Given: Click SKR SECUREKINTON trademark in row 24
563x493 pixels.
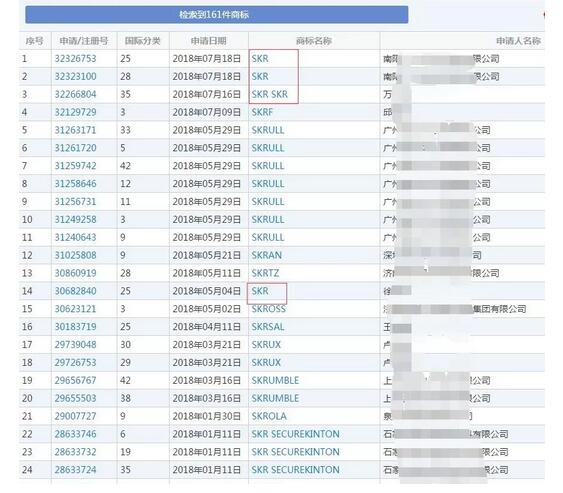Looking at the screenshot, I should pyautogui.click(x=296, y=470).
